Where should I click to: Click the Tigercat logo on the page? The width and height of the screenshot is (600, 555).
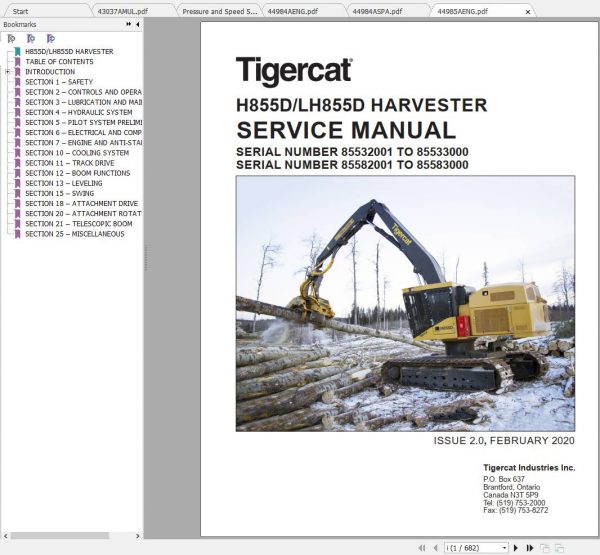[x=294, y=71]
